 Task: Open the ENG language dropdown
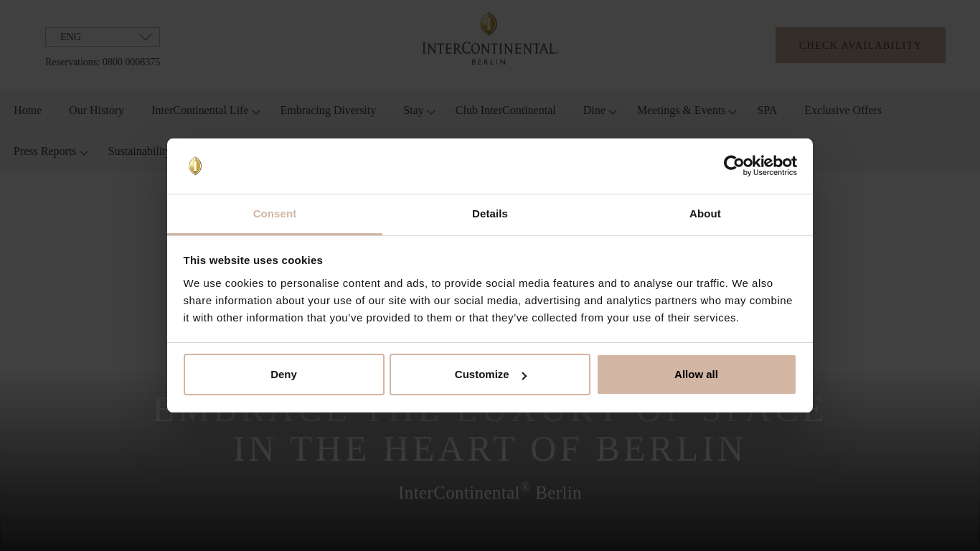point(103,37)
